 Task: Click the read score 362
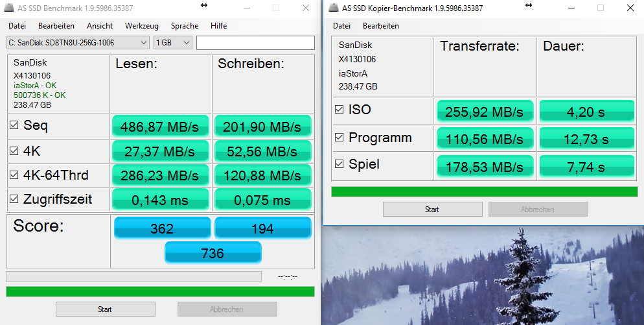(162, 228)
